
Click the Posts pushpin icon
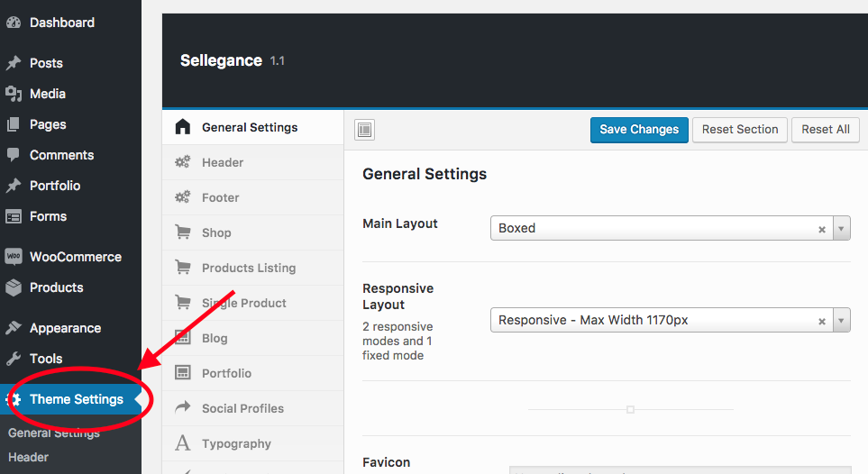pyautogui.click(x=14, y=63)
